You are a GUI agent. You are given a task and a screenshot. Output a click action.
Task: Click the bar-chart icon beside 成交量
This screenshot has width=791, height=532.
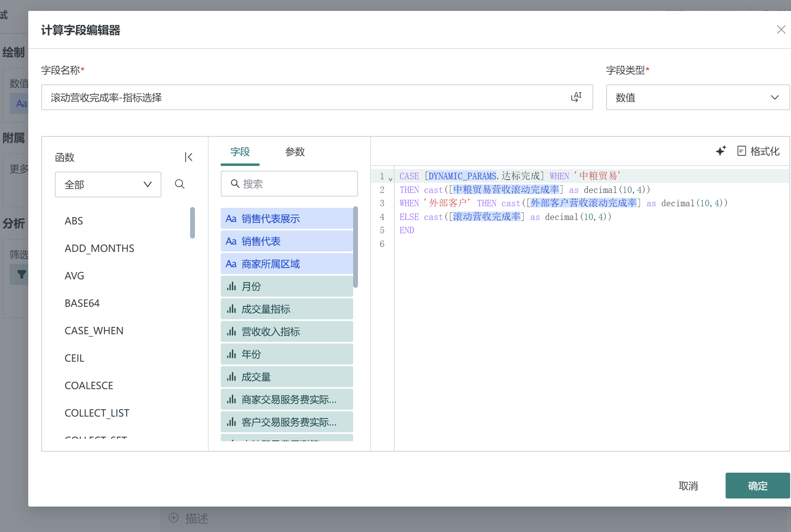pos(231,377)
